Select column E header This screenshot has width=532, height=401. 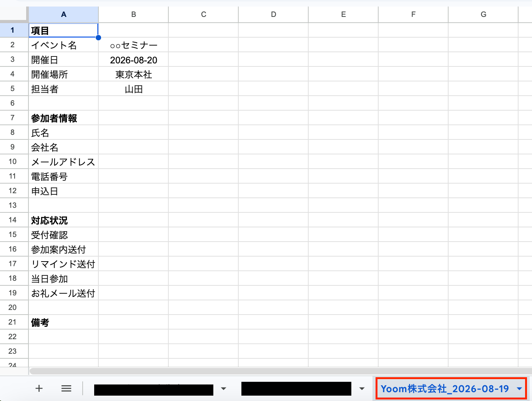343,15
